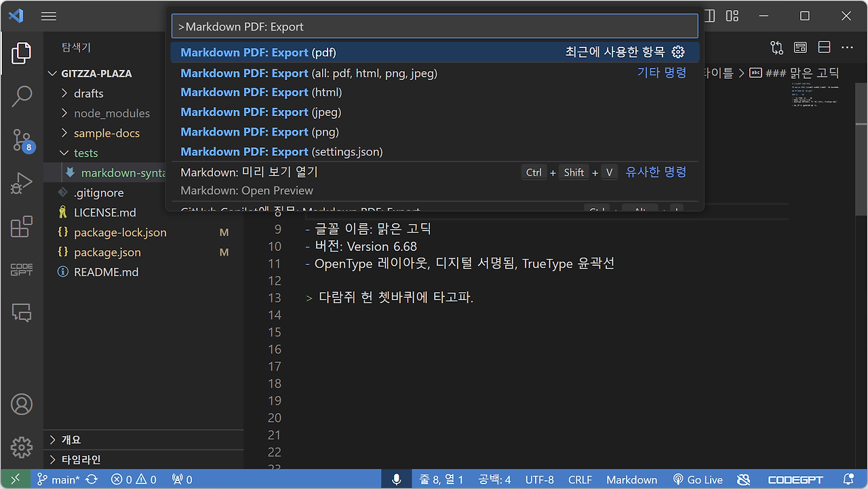The image size is (868, 489).
Task: Focus the command palette input field
Action: click(435, 26)
